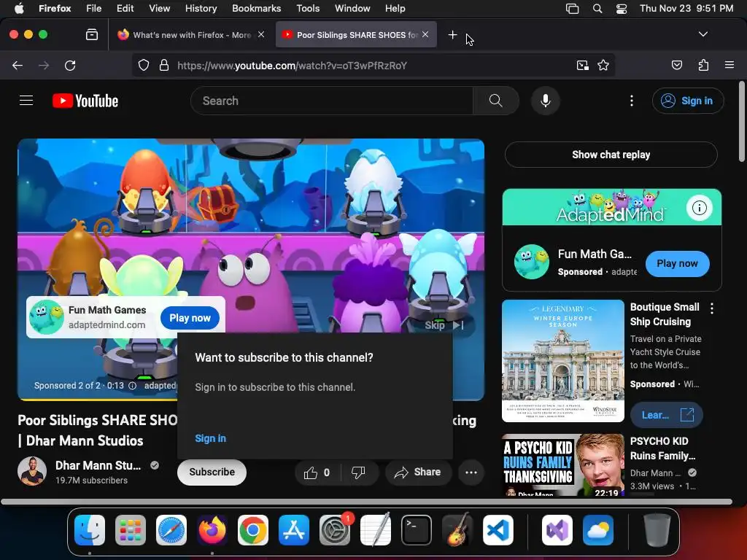Open options for Boutique Small Ship Cruising ad
Viewport: 747px width, 560px height.
[712, 308]
